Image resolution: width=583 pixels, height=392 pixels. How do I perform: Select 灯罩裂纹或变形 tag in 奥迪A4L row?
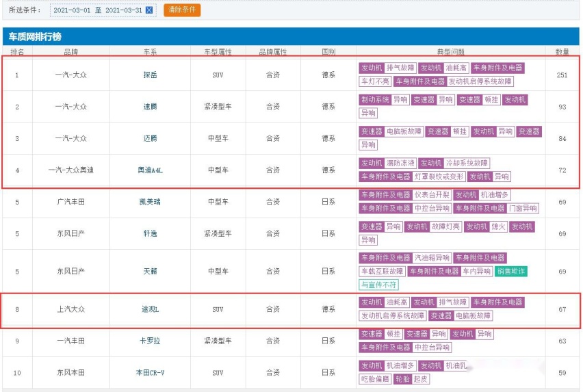pos(439,177)
